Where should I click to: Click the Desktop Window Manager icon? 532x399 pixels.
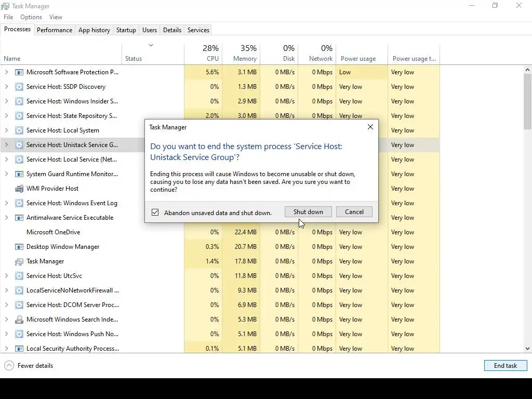coord(19,247)
